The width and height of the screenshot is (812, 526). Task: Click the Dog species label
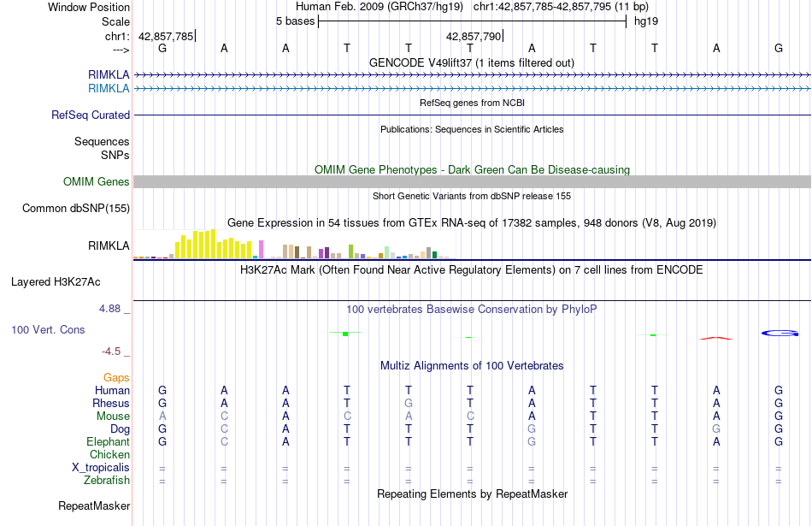coord(121,429)
